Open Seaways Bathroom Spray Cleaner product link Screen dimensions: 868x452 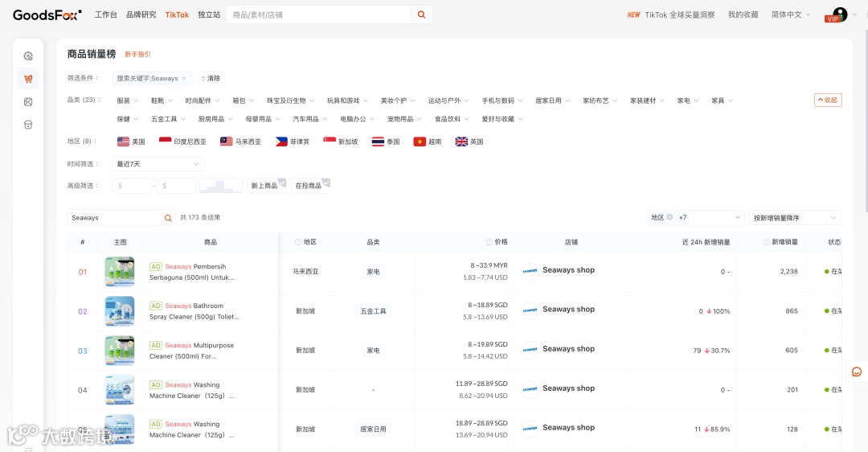[194, 311]
